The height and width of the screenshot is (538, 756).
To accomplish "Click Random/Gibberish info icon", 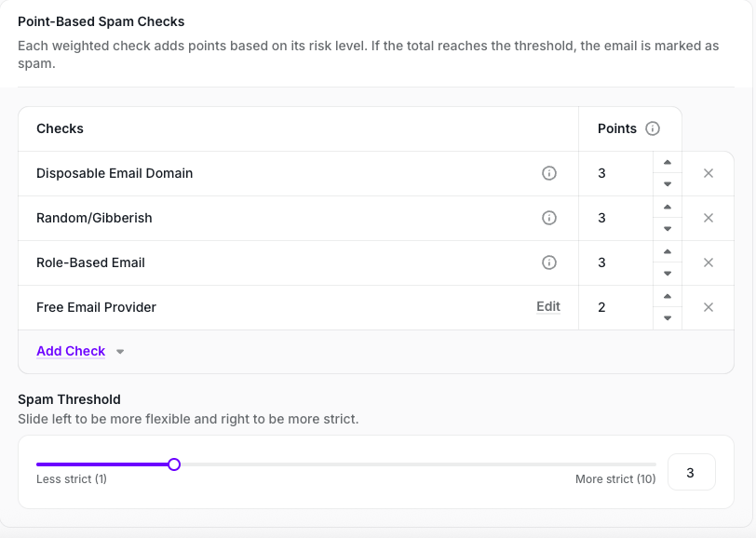I will point(549,218).
